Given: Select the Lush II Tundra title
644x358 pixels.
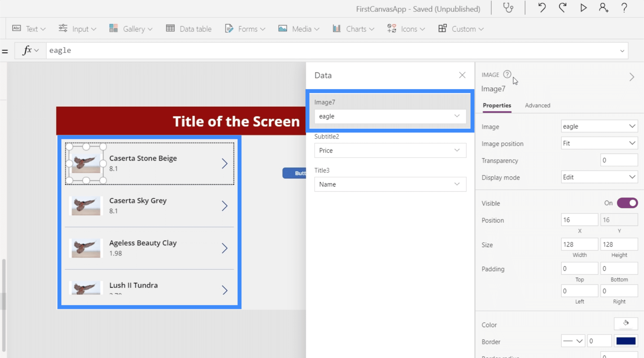Looking at the screenshot, I should pos(133,285).
